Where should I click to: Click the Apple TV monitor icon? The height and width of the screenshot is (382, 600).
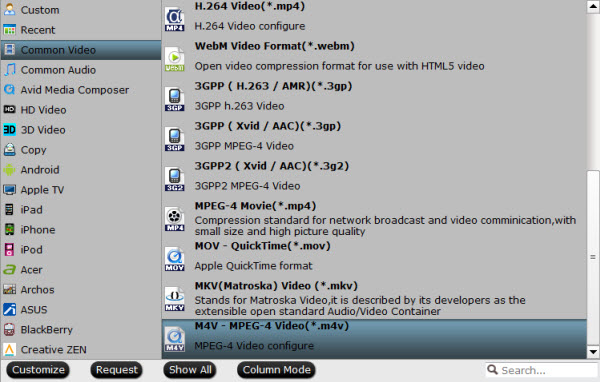click(x=10, y=189)
